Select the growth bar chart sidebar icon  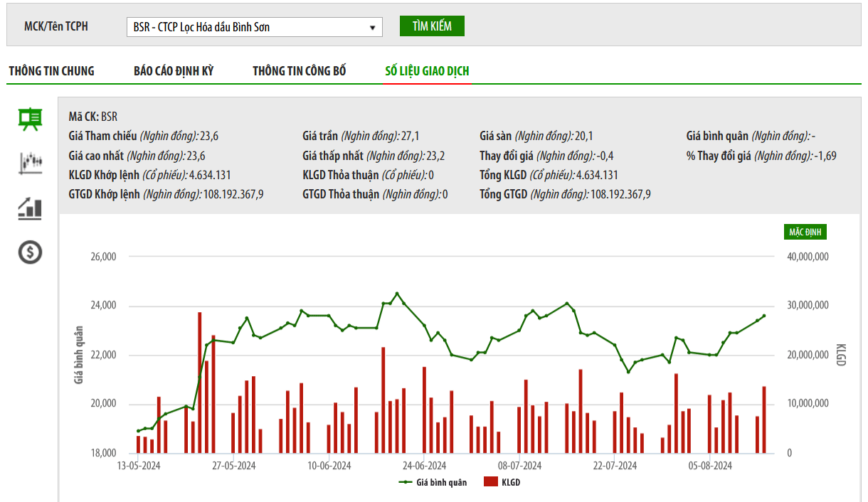pos(30,208)
